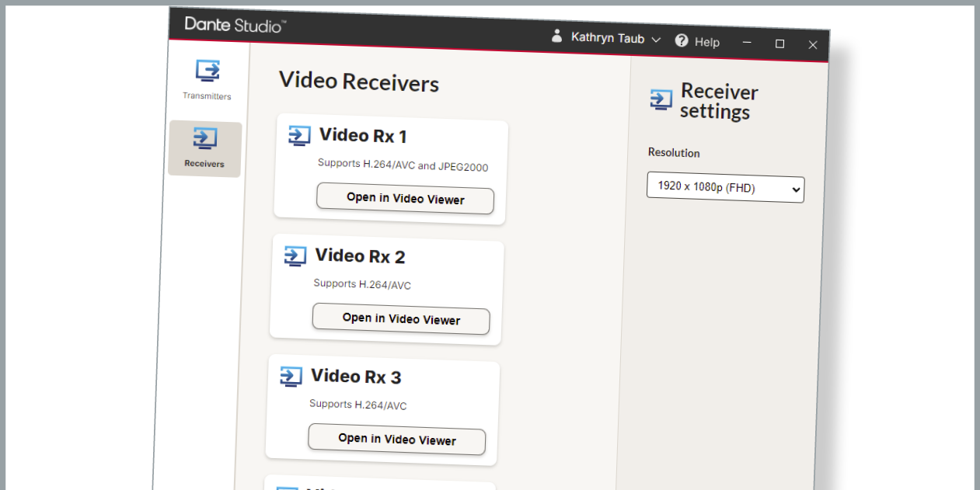The image size is (980, 490).
Task: Maximize the Dante Studio window
Action: [779, 44]
